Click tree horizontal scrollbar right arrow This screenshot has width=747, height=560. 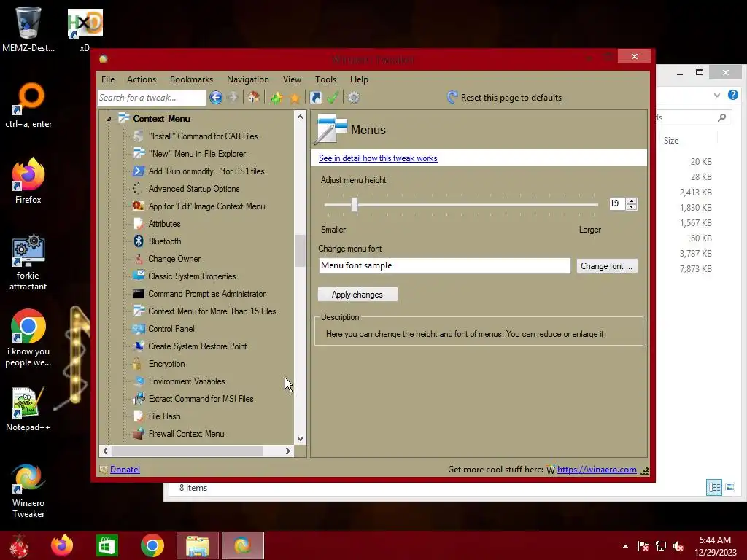287,451
